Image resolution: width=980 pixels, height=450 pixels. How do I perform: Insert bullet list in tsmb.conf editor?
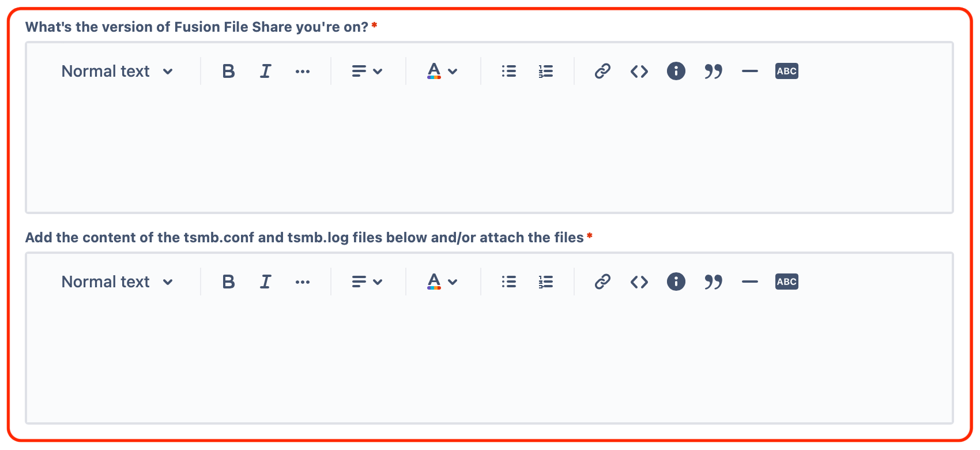508,282
